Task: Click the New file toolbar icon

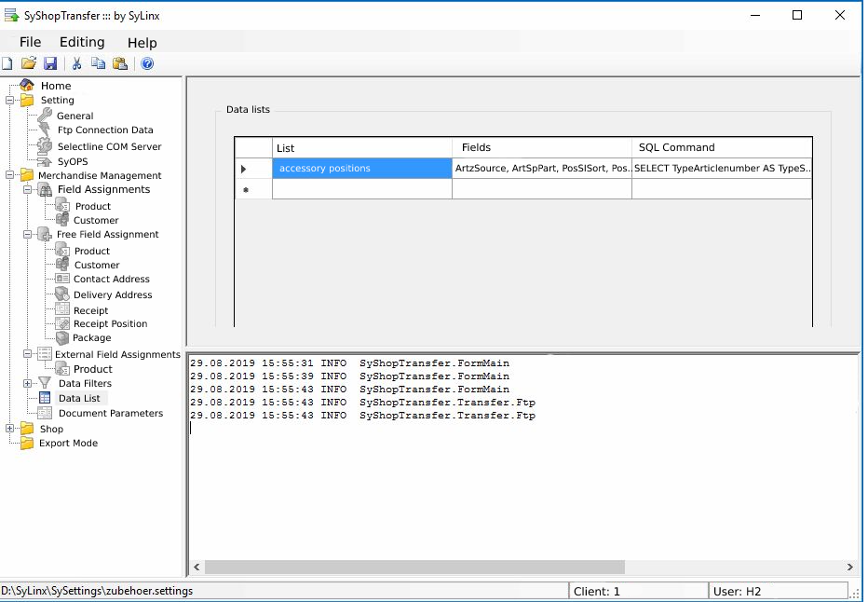Action: tap(7, 63)
